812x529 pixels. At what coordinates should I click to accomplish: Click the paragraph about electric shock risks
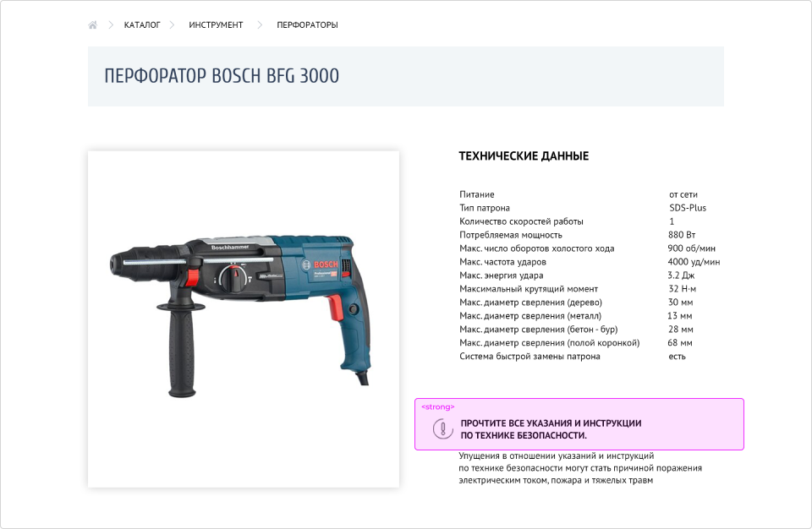580,468
